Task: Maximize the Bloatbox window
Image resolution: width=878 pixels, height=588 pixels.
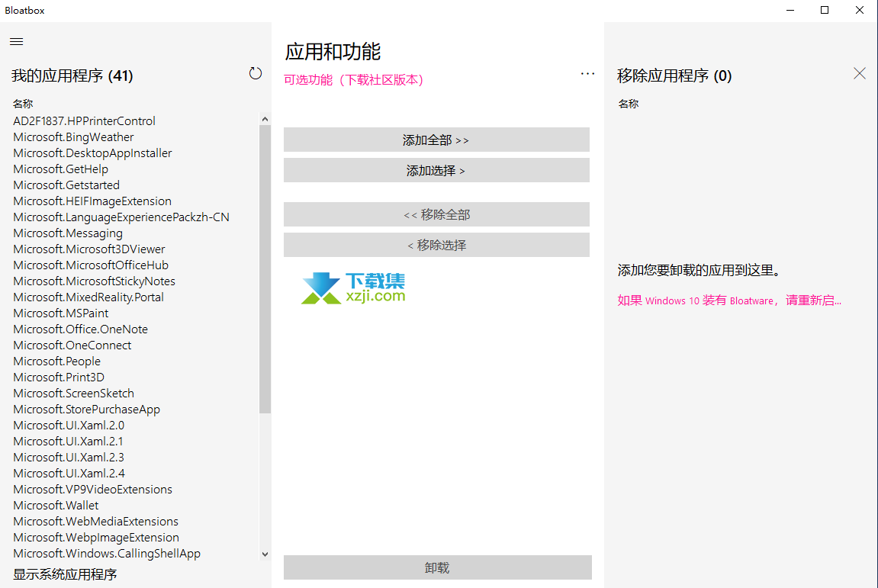Action: pyautogui.click(x=825, y=10)
